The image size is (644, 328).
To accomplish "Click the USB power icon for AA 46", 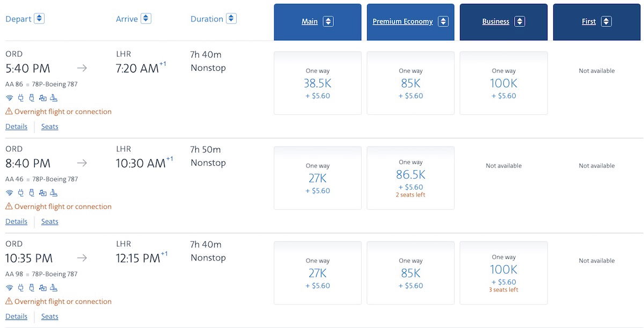I will pos(32,193).
